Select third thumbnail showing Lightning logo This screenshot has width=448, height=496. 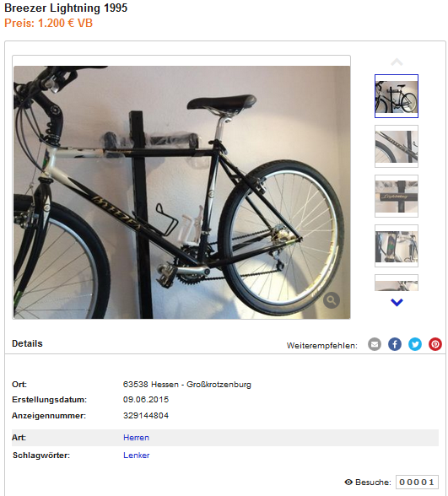397,196
